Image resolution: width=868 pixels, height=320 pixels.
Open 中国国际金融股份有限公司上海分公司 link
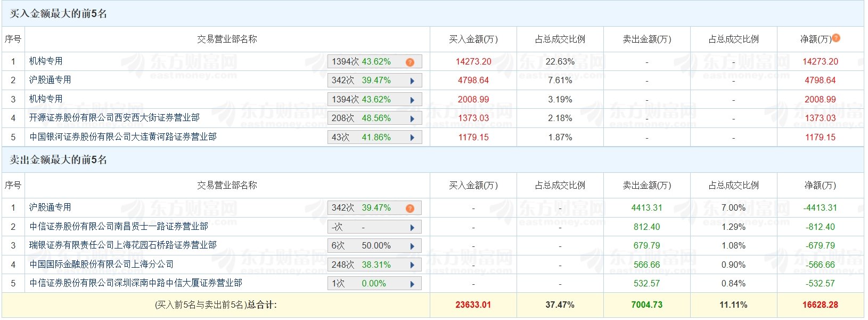click(101, 265)
